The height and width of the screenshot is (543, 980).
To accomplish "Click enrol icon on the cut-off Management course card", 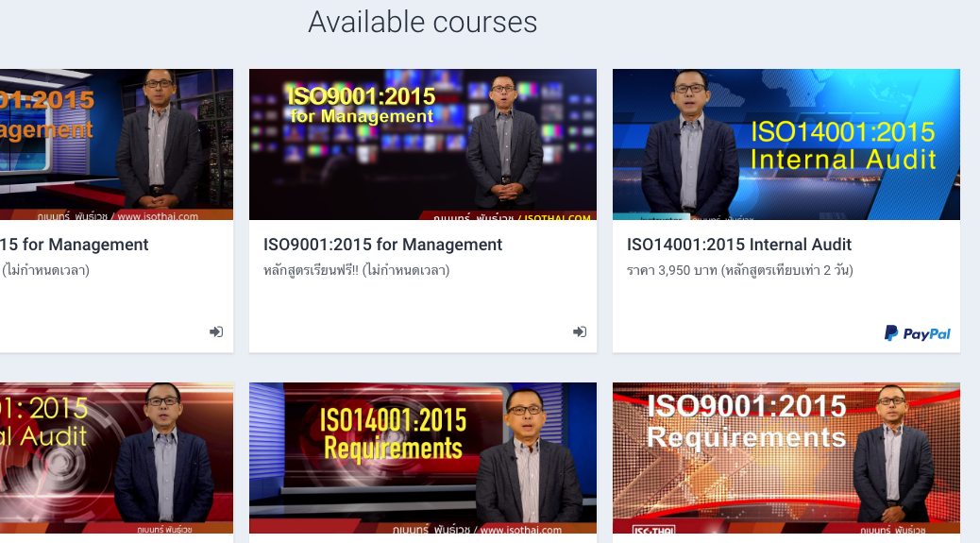I will (x=216, y=331).
